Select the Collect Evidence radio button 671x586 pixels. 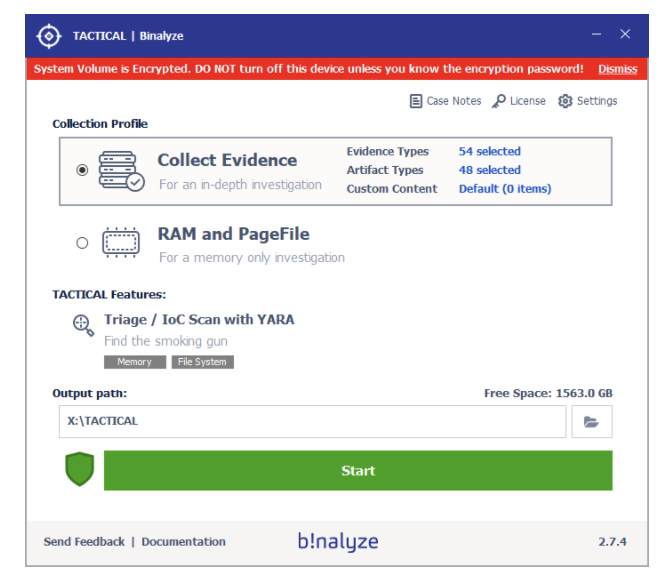[x=82, y=170]
